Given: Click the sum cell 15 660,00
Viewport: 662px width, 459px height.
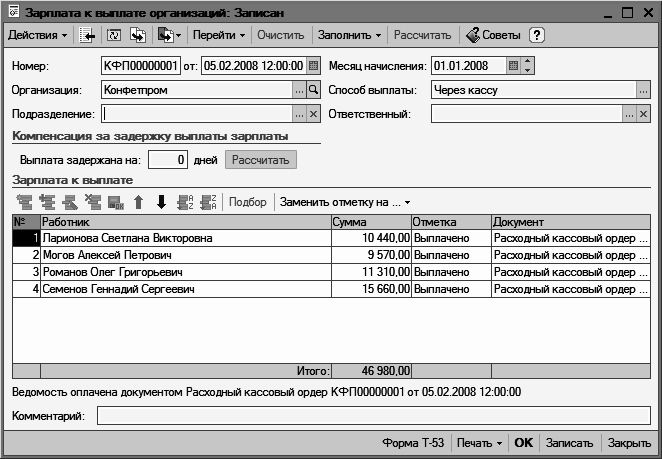Looking at the screenshot, I should point(372,289).
